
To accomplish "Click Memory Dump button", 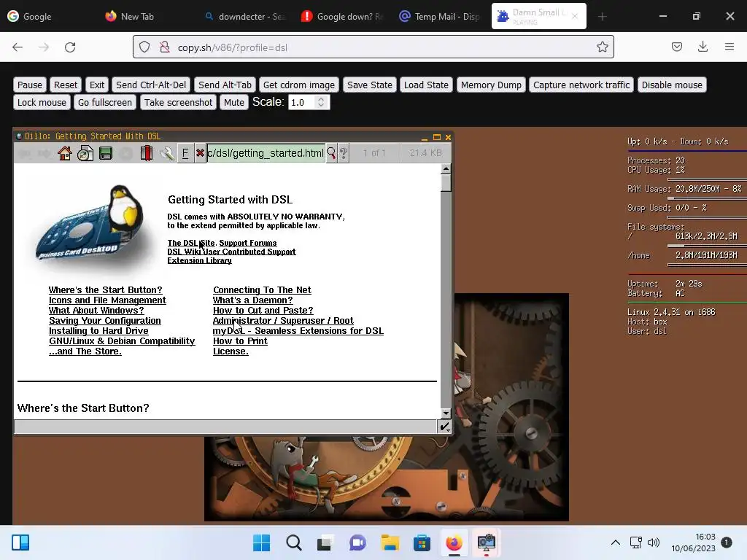I will tap(491, 85).
